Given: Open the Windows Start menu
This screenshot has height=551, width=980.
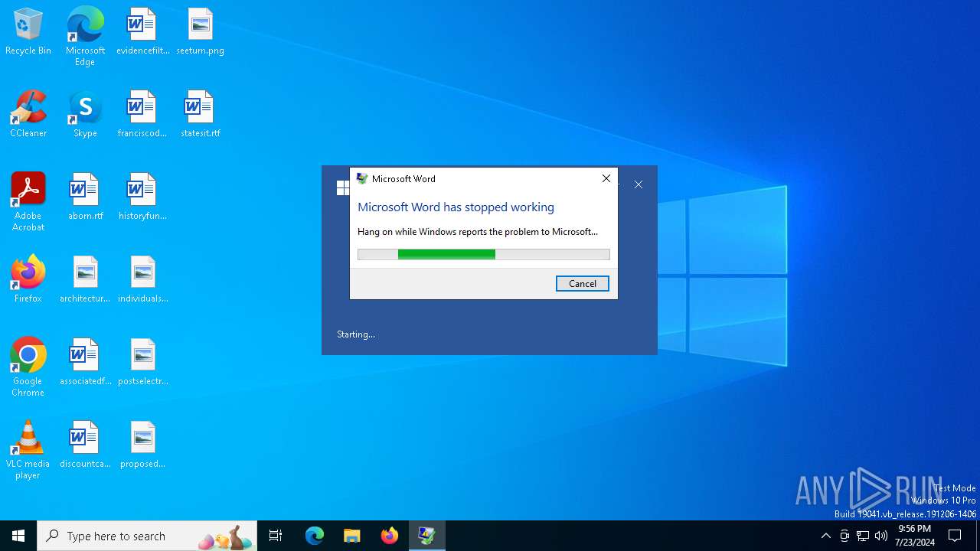Looking at the screenshot, I should pyautogui.click(x=18, y=536).
